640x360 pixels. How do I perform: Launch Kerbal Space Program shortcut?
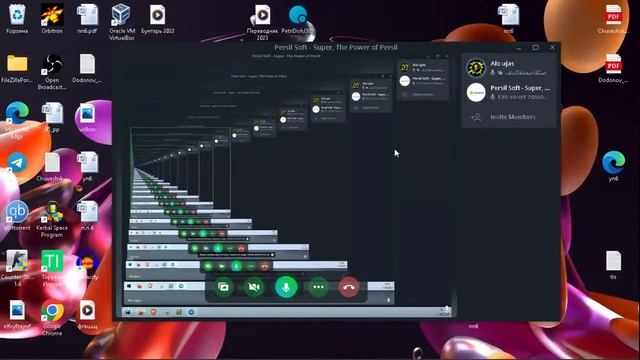click(x=52, y=218)
